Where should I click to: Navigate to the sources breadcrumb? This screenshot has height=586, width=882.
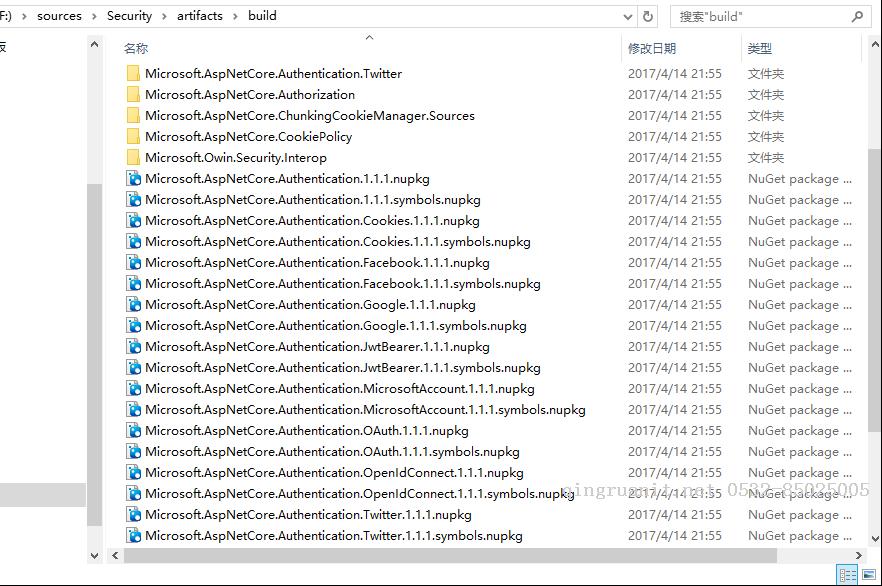pyautogui.click(x=59, y=16)
